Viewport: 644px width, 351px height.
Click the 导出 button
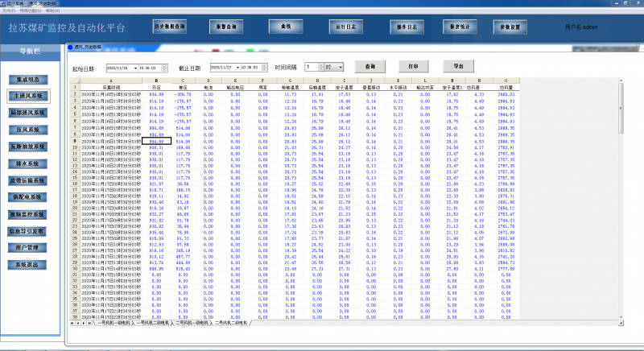coord(458,66)
